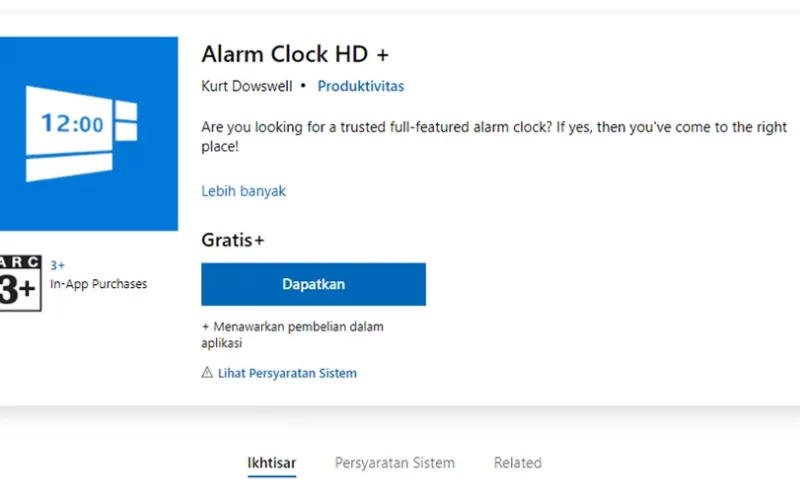Viewport: 800px width, 500px height.
Task: Click the Gratis+ price label
Action: click(x=233, y=240)
